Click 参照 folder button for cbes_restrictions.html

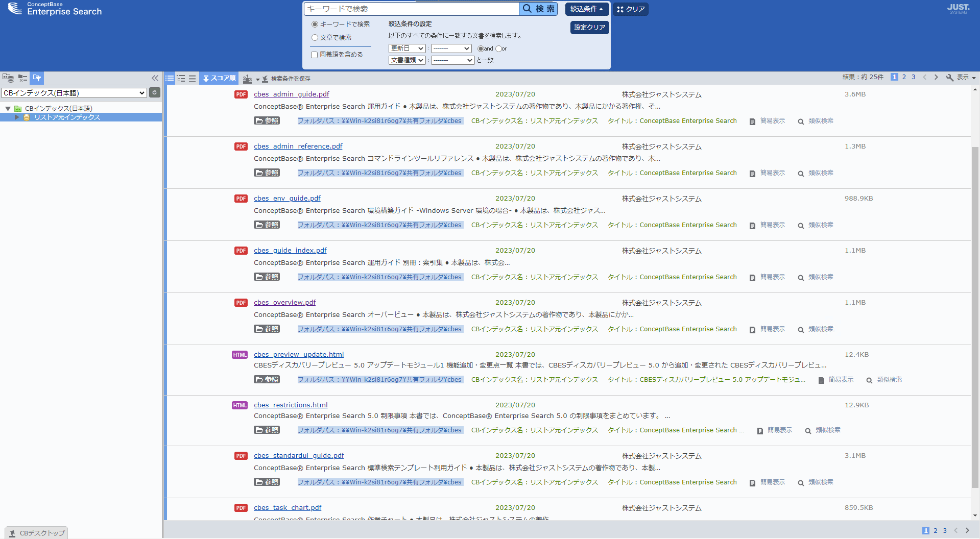click(267, 430)
